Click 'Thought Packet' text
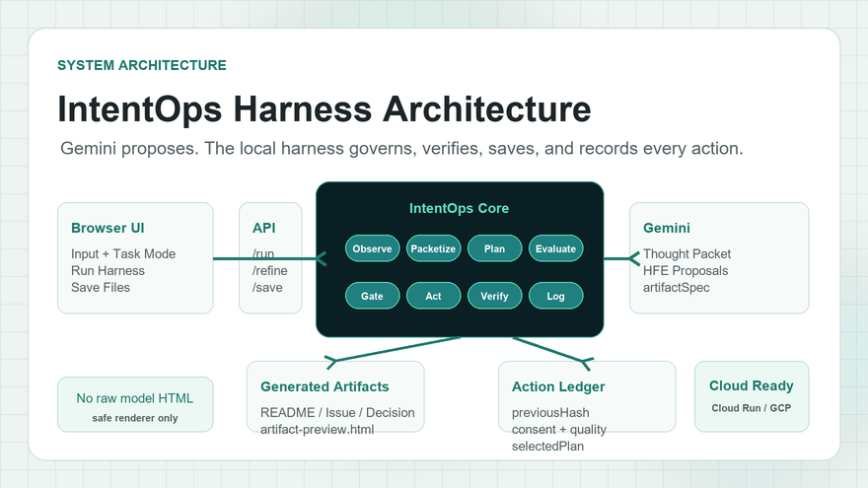The height and width of the screenshot is (488, 868). 687,253
